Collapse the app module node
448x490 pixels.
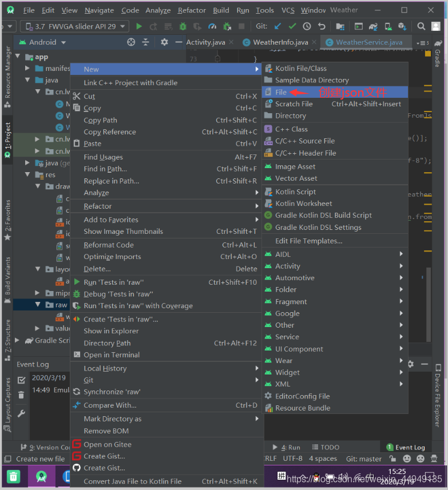click(18, 56)
